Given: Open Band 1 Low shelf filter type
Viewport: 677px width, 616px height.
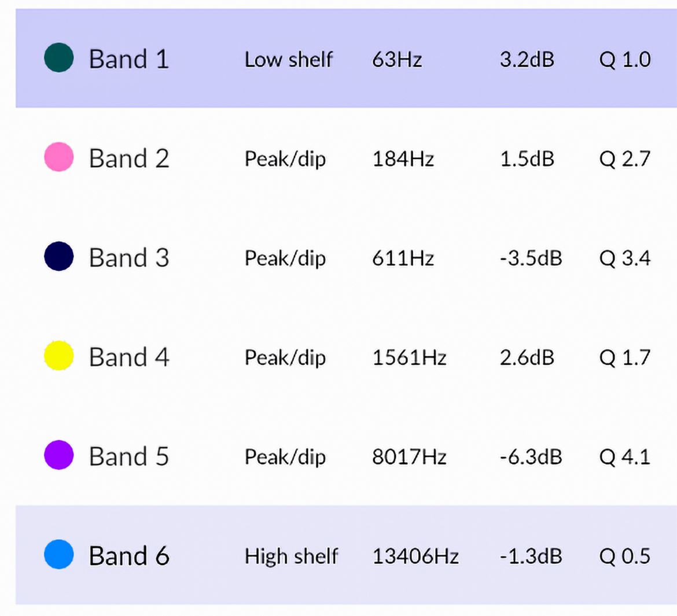Looking at the screenshot, I should tap(289, 59).
